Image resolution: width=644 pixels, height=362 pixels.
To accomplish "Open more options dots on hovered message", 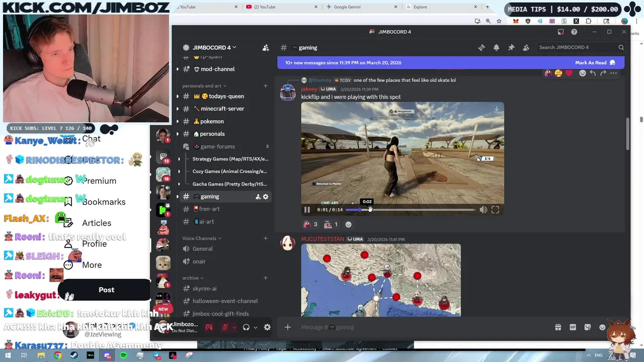I will click(613, 73).
